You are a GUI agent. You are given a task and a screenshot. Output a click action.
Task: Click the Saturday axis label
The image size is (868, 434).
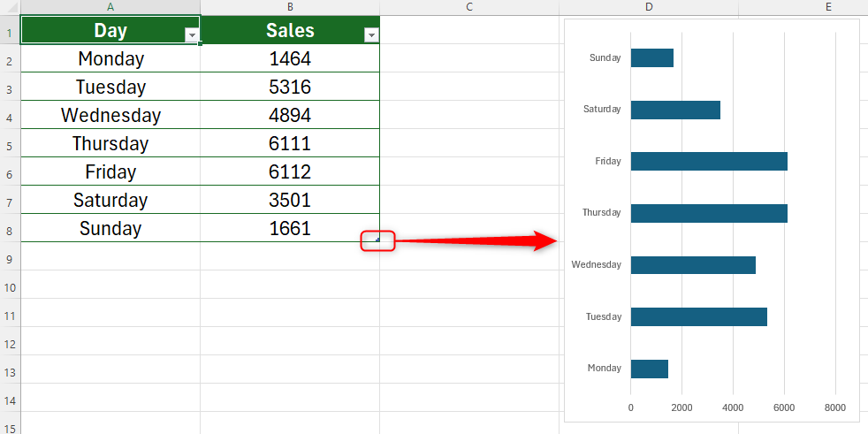602,110
